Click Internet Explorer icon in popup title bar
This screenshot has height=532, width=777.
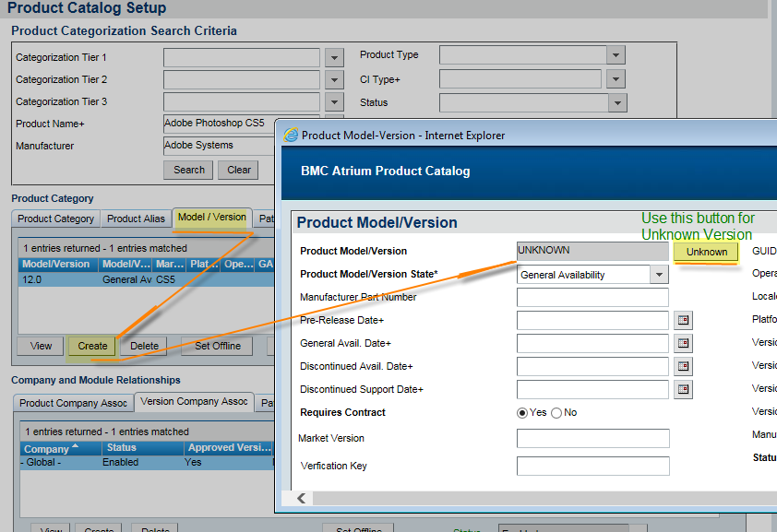pyautogui.click(x=291, y=136)
